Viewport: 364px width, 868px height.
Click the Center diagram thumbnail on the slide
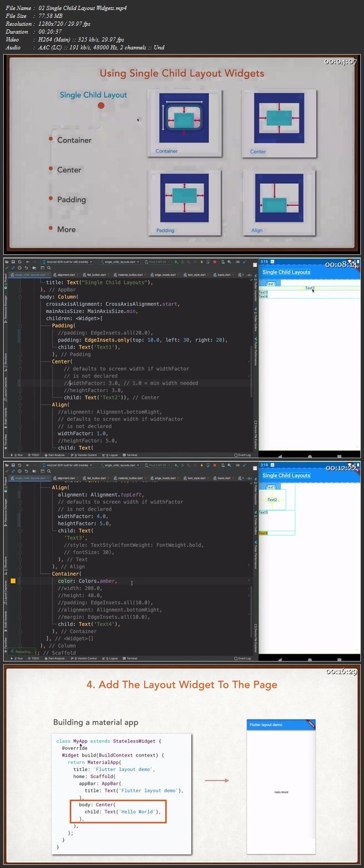279,123
